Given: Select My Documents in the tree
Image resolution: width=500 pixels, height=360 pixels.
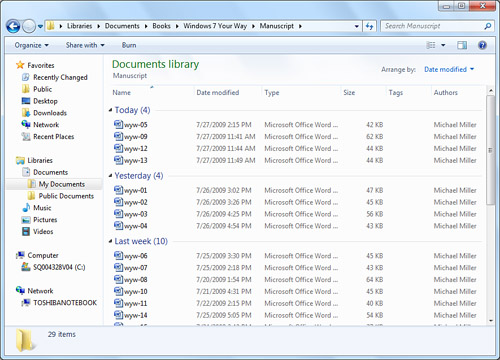Looking at the screenshot, I should tap(62, 184).
